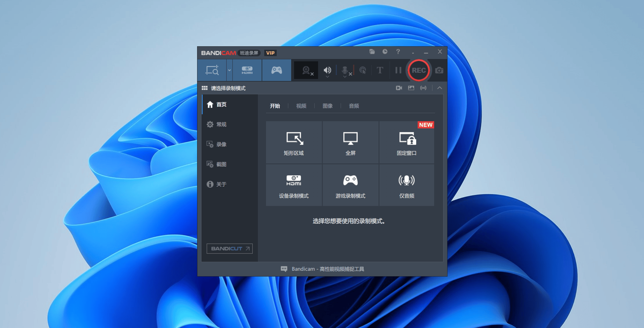Select the game recording gamepad toolbar icon
Image resolution: width=644 pixels, height=328 pixels.
[x=276, y=70]
